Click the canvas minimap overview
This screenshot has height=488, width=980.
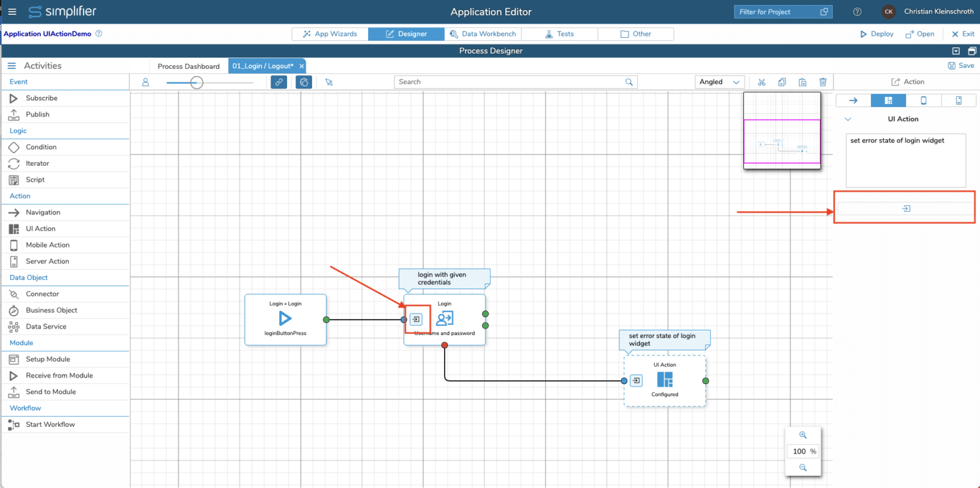click(782, 131)
